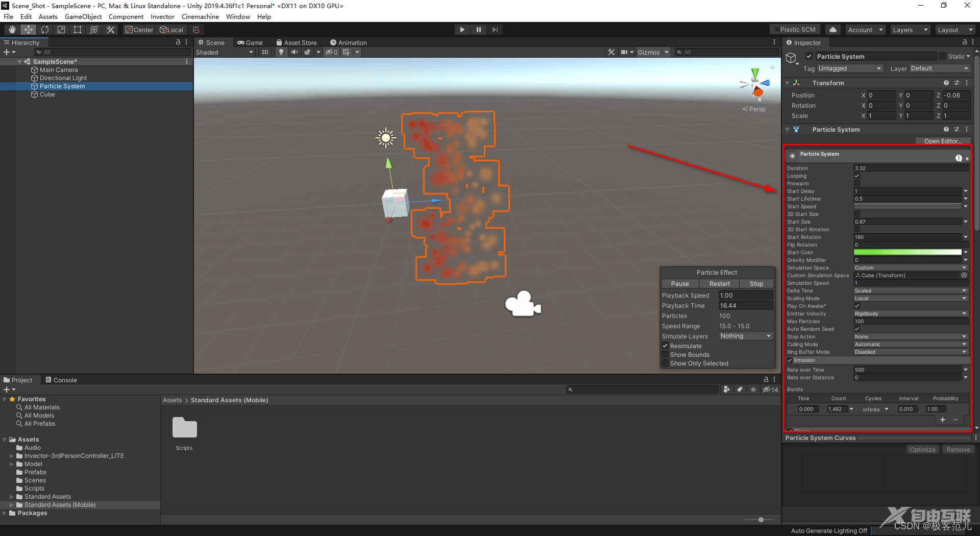Search by type in Project panel

coord(727,389)
